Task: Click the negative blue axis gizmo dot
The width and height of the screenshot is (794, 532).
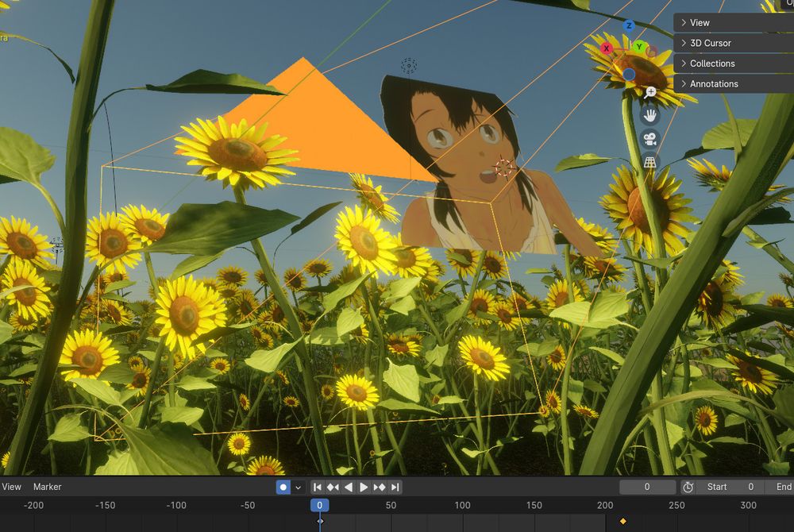Action: (629, 75)
